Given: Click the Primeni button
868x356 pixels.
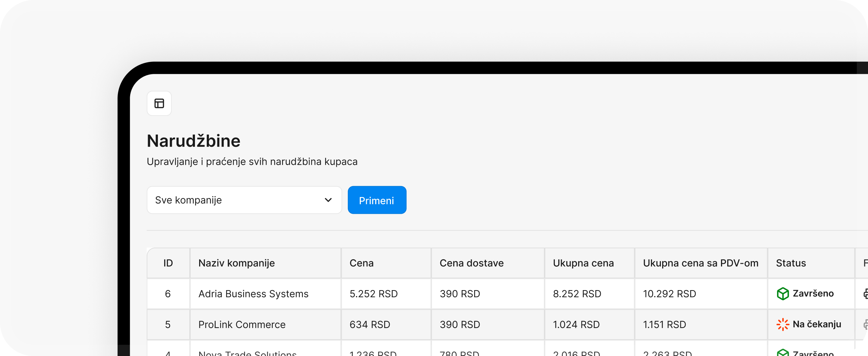Looking at the screenshot, I should [377, 200].
